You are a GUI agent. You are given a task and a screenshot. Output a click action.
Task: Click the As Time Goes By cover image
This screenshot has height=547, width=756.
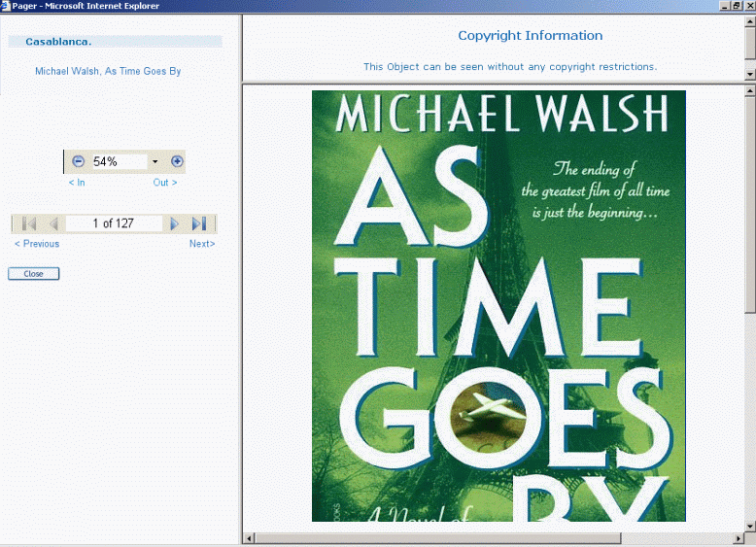pyautogui.click(x=498, y=306)
